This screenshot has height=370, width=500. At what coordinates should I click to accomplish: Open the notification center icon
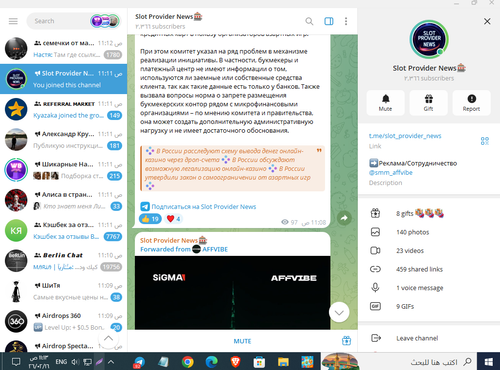pos(16,362)
